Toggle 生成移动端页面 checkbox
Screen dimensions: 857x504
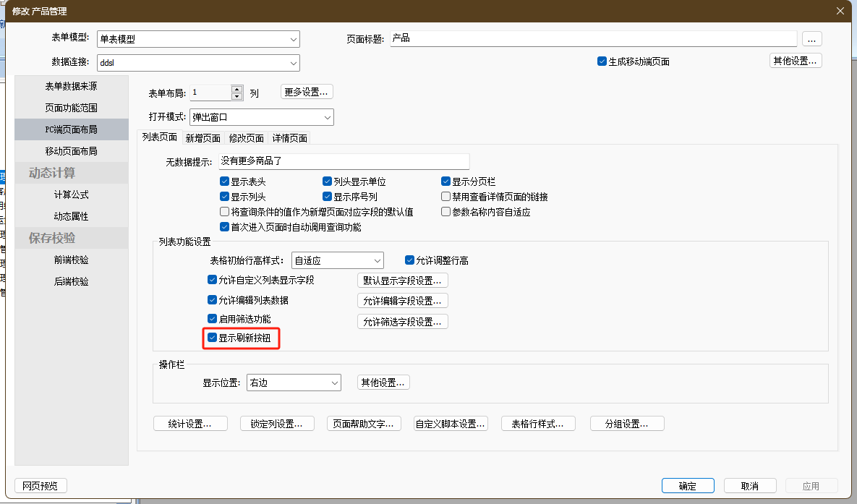pyautogui.click(x=602, y=61)
